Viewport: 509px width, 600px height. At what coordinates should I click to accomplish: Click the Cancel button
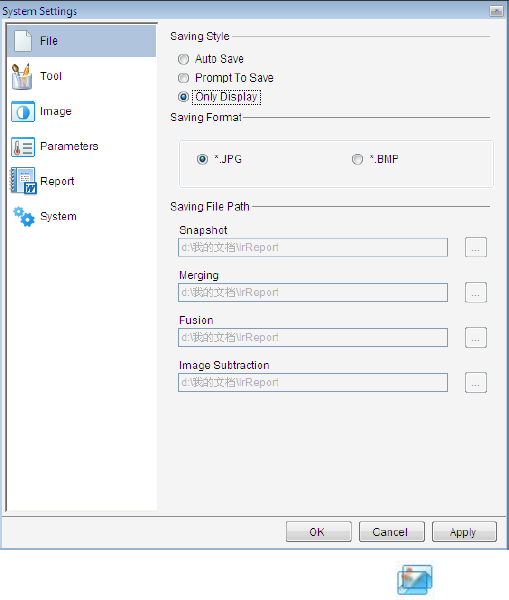pyautogui.click(x=392, y=532)
